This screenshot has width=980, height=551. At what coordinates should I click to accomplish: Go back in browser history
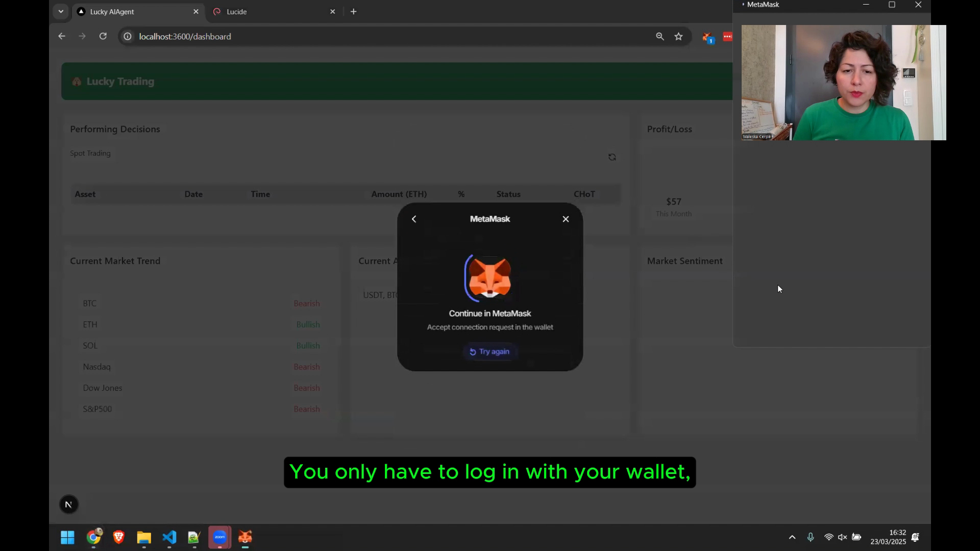(62, 36)
